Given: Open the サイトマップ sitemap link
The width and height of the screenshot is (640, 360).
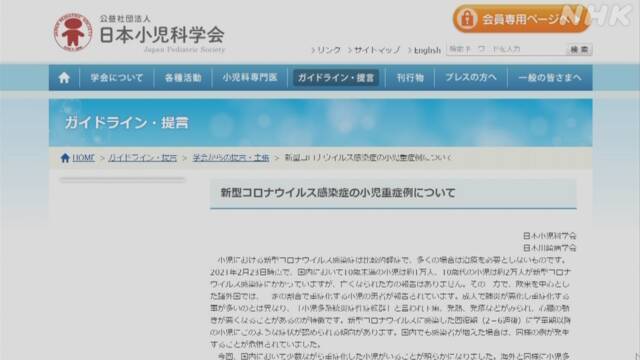Looking at the screenshot, I should [x=374, y=50].
